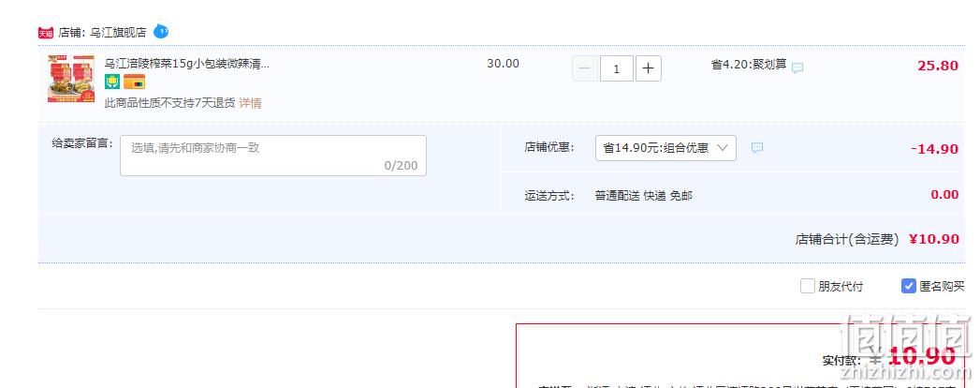
Task: Click the comment icon beside 店铺优惠 dropdown
Action: 757,148
